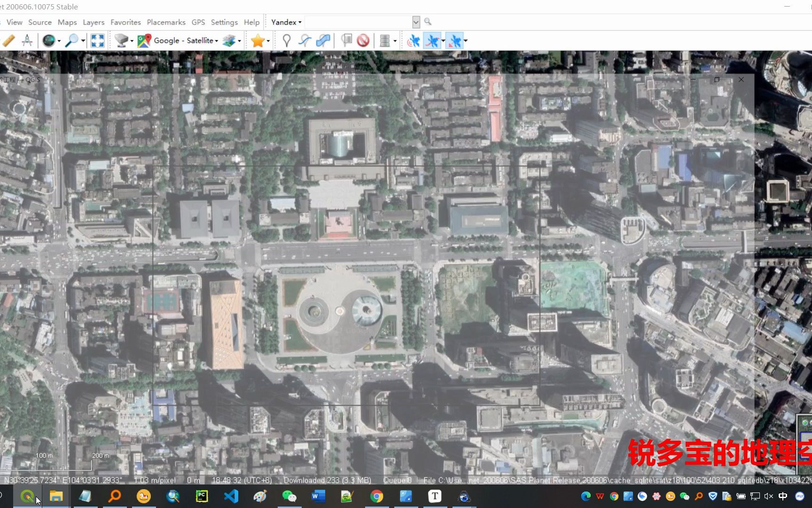Expand the GPS follow dropdown arrow
This screenshot has width=812, height=508.
click(466, 41)
